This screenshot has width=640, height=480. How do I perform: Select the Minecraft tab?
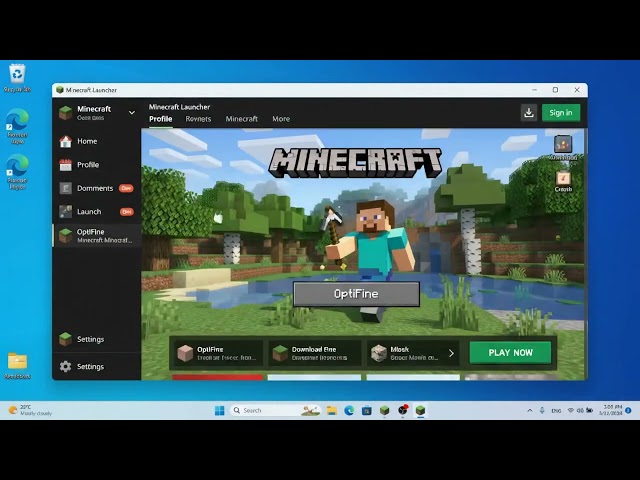pyautogui.click(x=242, y=119)
